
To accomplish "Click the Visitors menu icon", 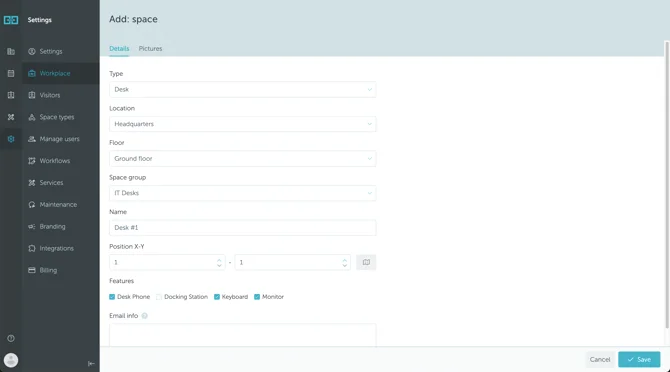I will 32,95.
